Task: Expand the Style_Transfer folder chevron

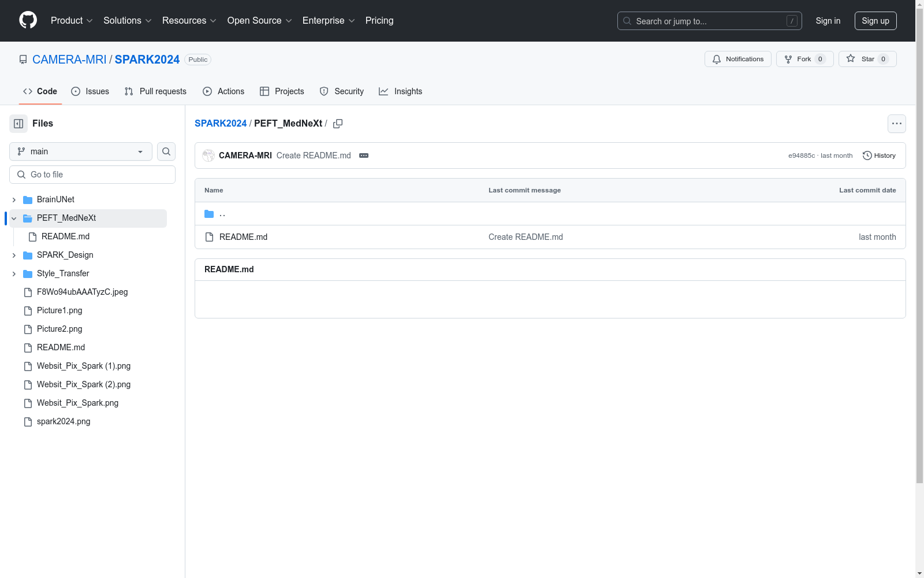Action: click(14, 274)
